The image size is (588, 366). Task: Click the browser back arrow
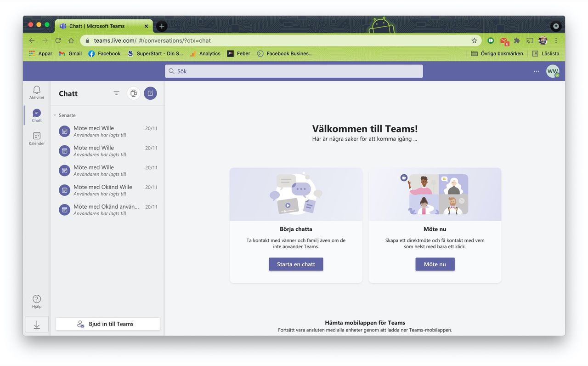pos(32,40)
